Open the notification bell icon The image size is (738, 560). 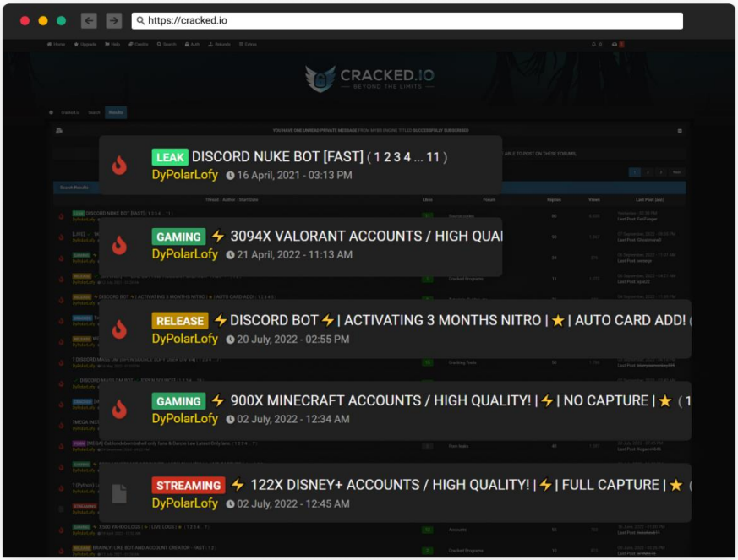[x=594, y=44]
